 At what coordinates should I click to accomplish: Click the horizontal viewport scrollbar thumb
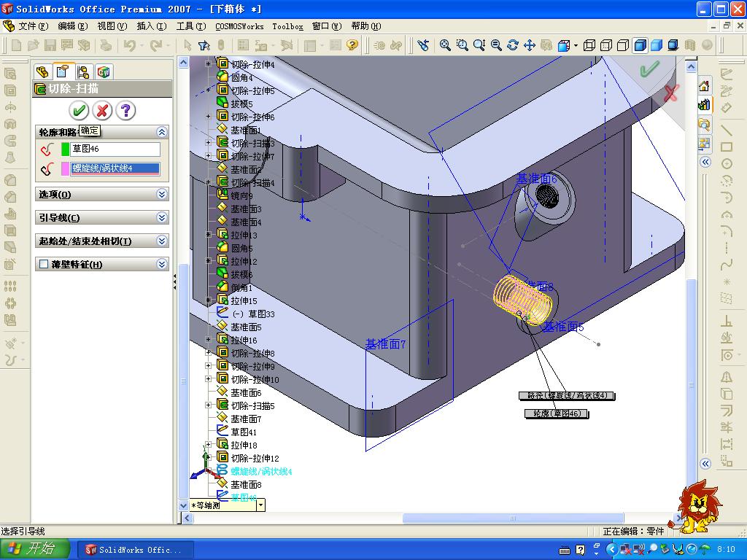click(513, 518)
